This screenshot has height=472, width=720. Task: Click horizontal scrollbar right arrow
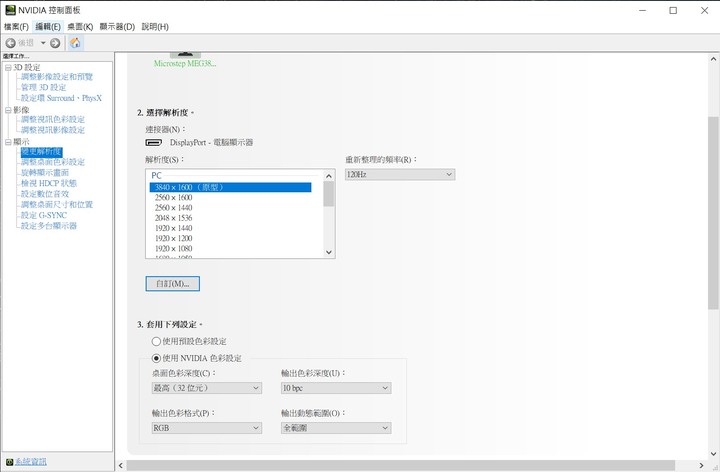pyautogui.click(x=701, y=465)
